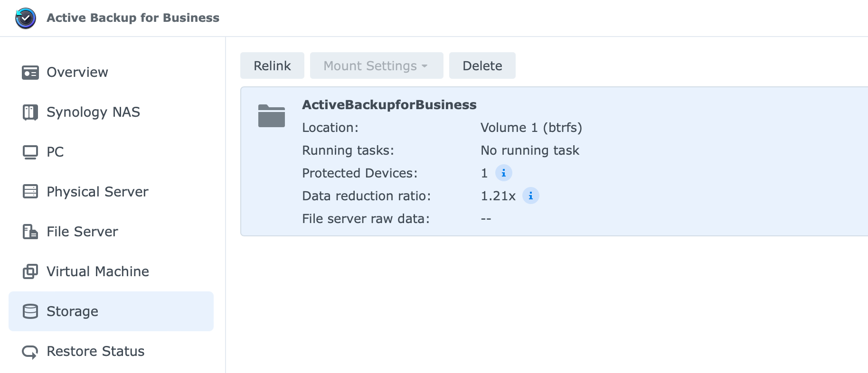Screen dimensions: 868x373
Task: Click the Protected Devices count 1
Action: [484, 173]
